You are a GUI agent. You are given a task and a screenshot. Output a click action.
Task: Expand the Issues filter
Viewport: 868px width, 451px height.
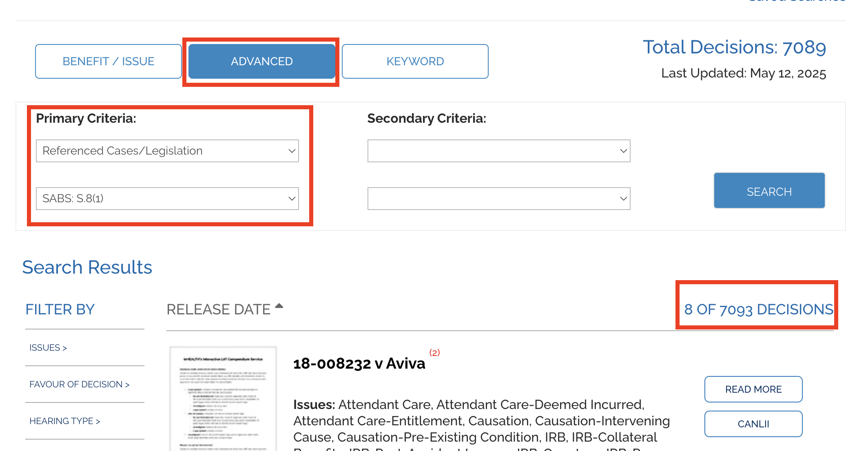point(48,348)
